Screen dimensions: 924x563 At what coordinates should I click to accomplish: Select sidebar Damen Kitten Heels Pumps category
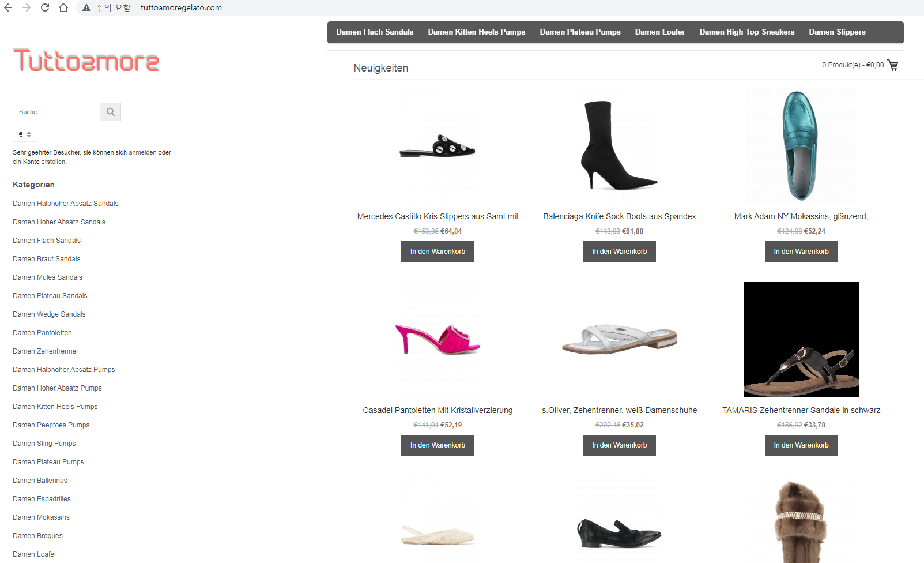coord(55,407)
